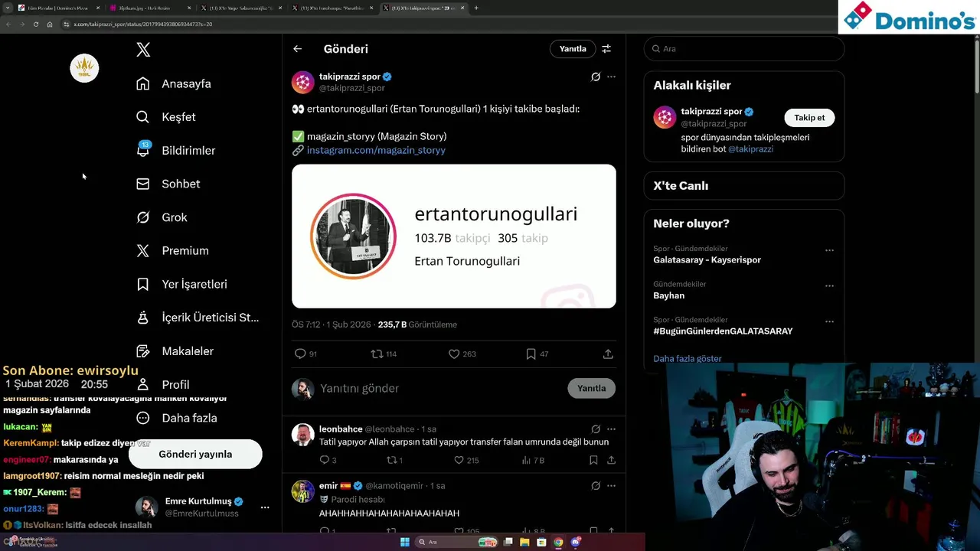This screenshot has width=980, height=551.
Task: Open more options on main post
Action: [x=611, y=77]
